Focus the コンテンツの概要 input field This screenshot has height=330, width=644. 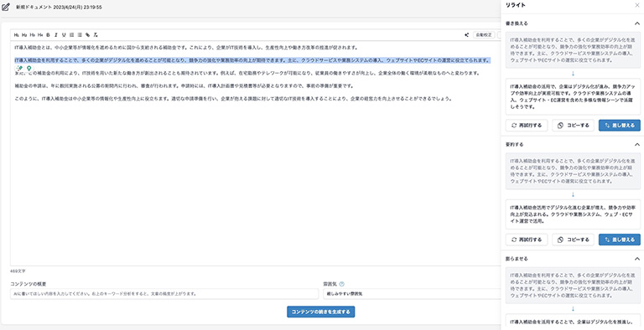coord(164,294)
